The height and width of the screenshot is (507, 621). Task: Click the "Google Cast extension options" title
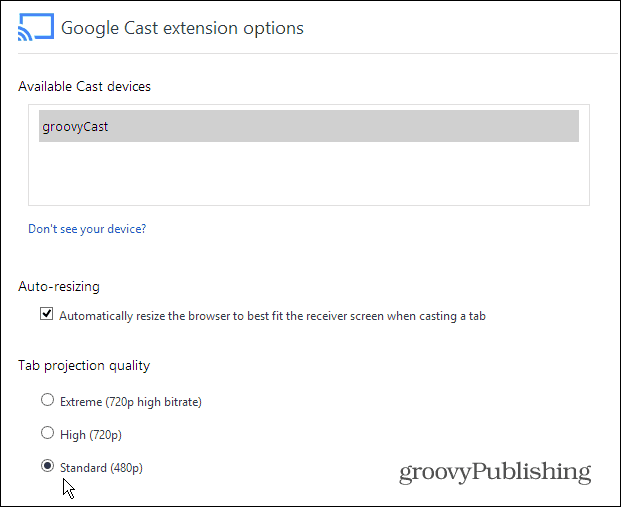pyautogui.click(x=182, y=28)
